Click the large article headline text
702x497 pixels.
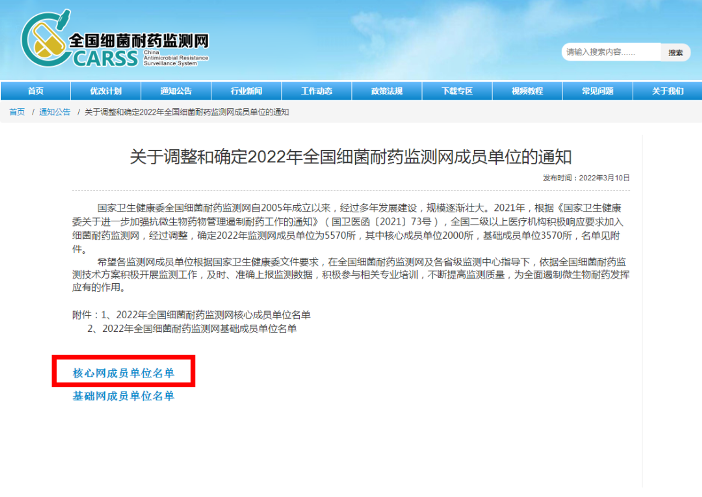(x=351, y=156)
